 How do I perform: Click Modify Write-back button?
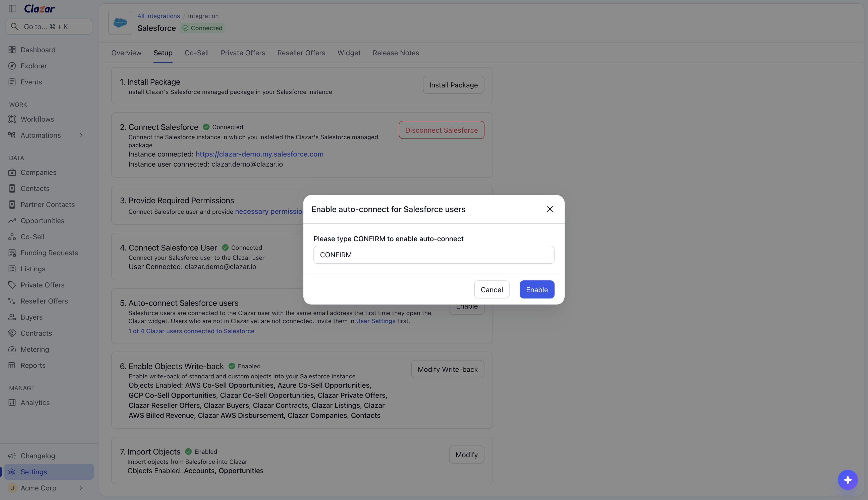448,369
